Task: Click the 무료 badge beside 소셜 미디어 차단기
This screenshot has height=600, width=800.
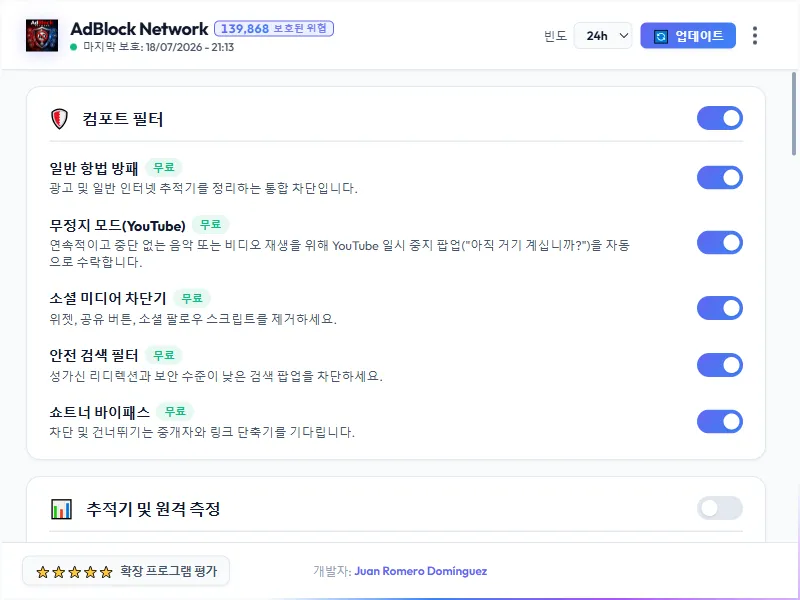Action: click(x=192, y=298)
